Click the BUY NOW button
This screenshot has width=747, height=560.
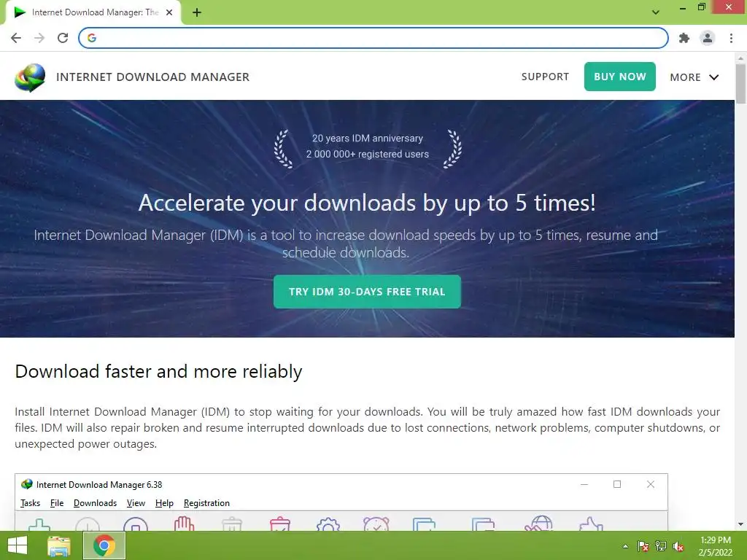click(620, 77)
